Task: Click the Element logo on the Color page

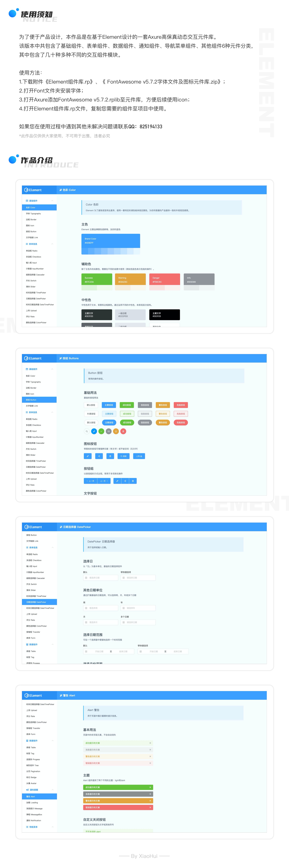Action: [x=33, y=190]
